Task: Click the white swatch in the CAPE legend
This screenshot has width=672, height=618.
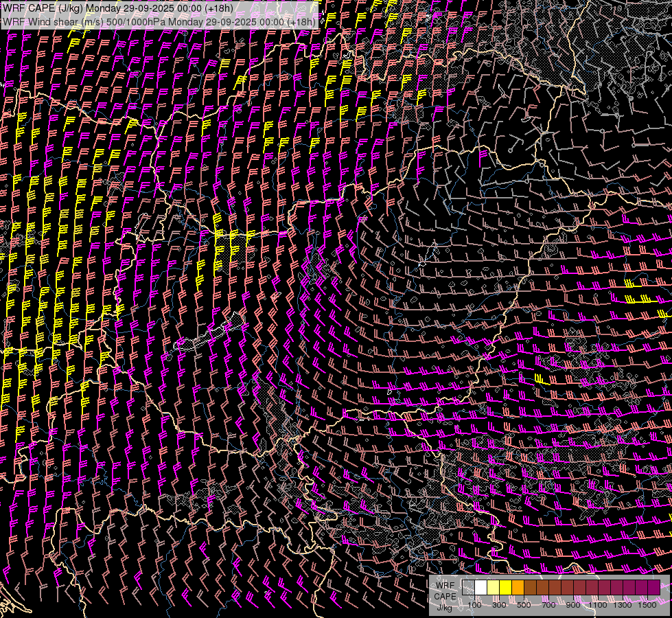Action: coord(480,588)
